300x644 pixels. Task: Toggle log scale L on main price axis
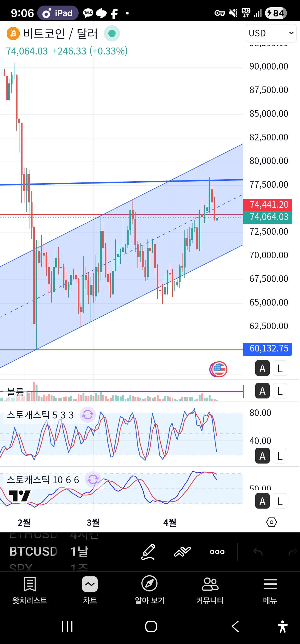280,368
